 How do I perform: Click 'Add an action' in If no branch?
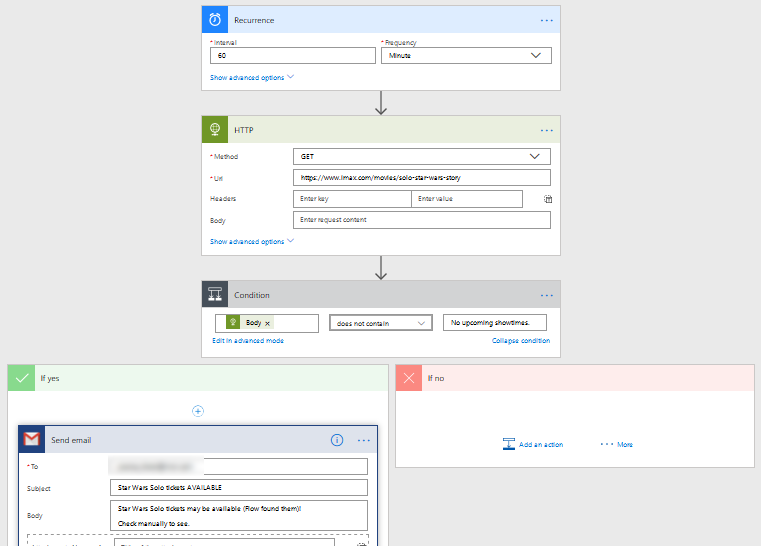point(533,444)
